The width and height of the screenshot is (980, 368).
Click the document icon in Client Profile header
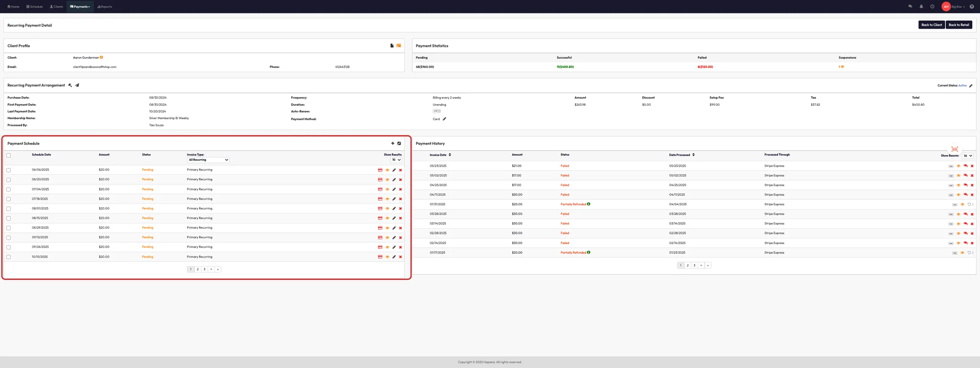[391, 46]
